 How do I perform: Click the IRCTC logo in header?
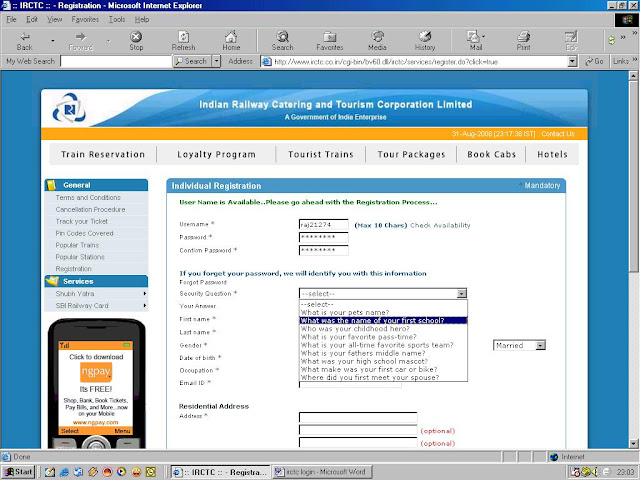point(69,109)
